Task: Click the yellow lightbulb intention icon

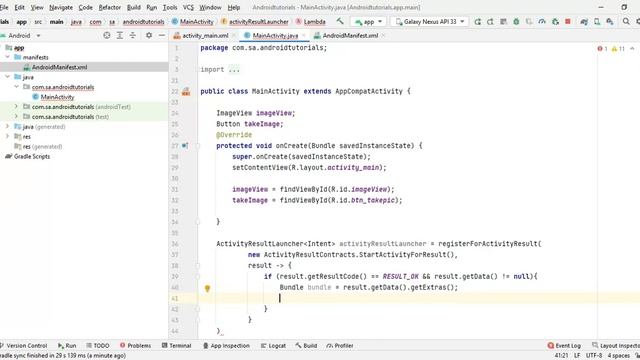Action: pyautogui.click(x=207, y=289)
